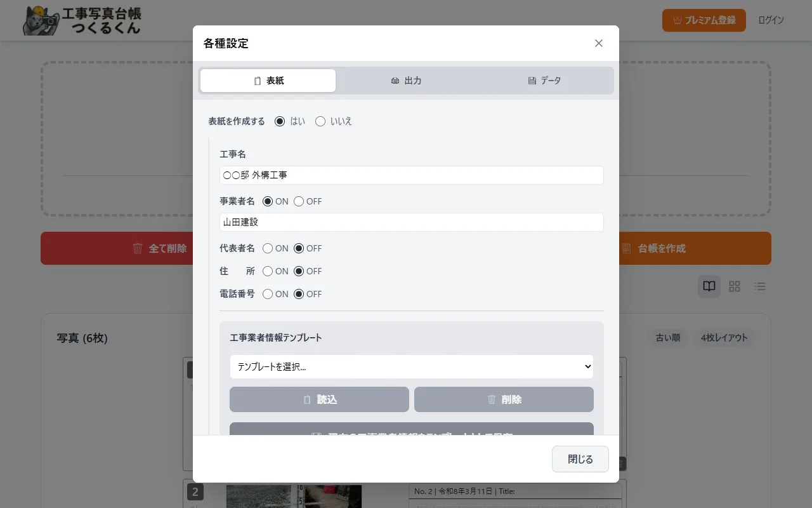Viewport: 812px width, 508px height.
Task: Click the 工事名 input field
Action: [411, 175]
